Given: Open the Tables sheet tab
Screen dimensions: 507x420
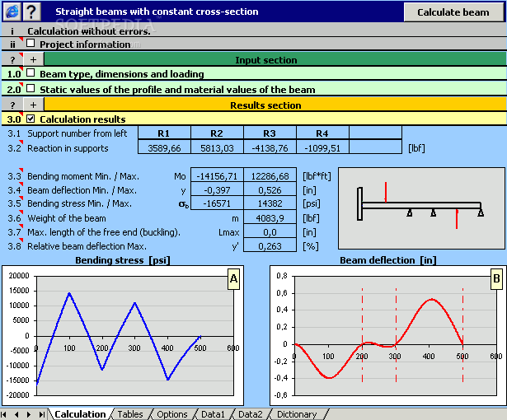Looking at the screenshot, I should tap(130, 414).
